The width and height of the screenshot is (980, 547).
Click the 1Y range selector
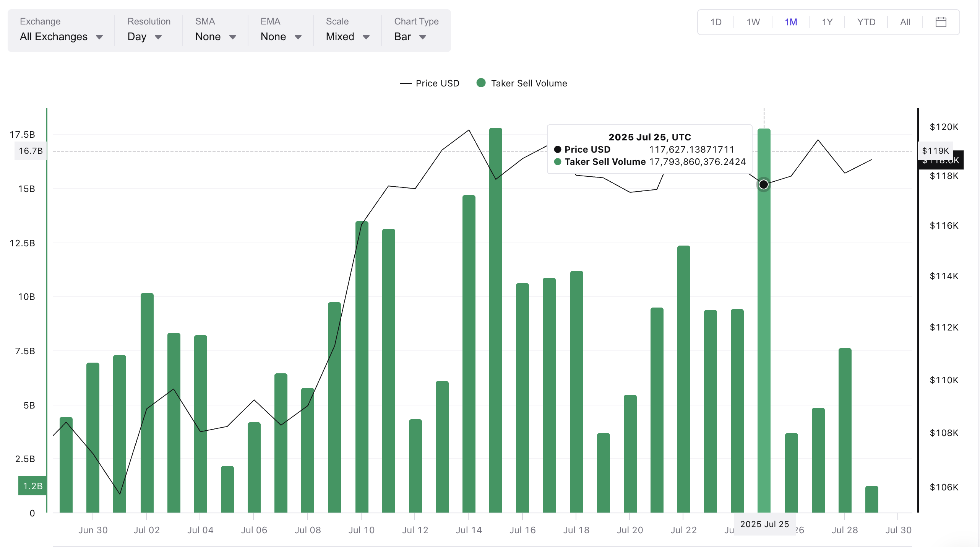coord(827,22)
